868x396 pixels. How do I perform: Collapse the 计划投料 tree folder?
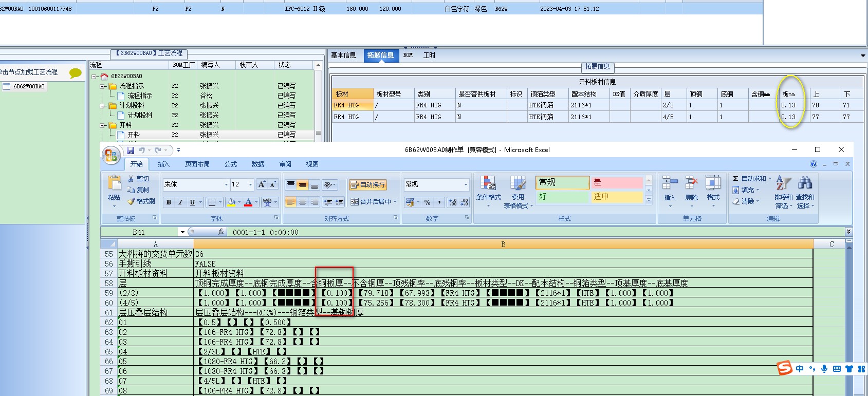click(x=103, y=106)
